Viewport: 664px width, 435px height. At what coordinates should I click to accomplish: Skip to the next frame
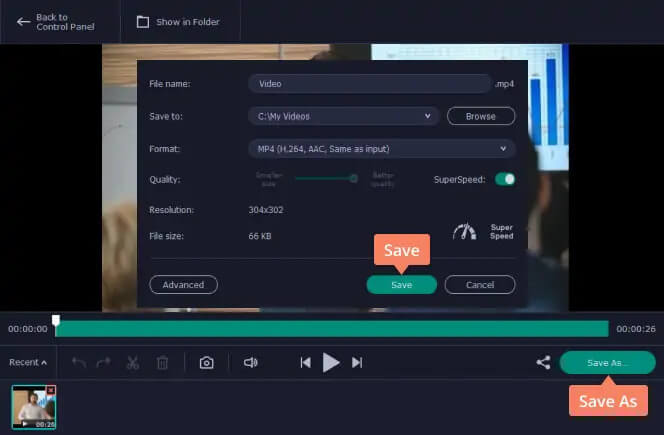pyautogui.click(x=357, y=363)
